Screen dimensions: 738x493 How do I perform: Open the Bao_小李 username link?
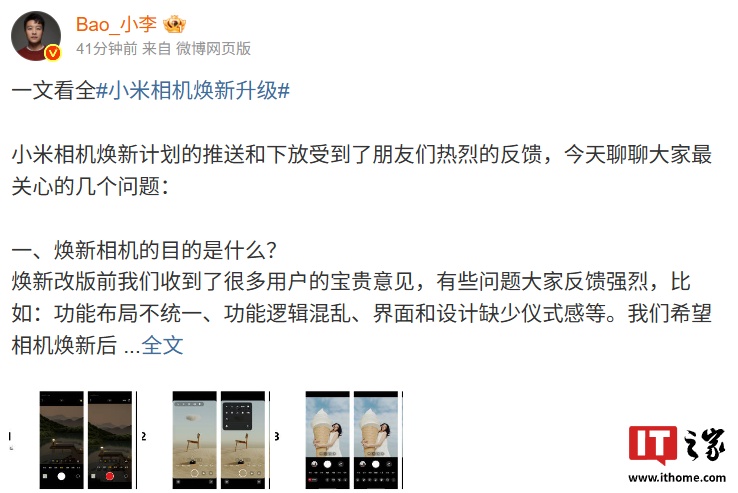[116, 24]
